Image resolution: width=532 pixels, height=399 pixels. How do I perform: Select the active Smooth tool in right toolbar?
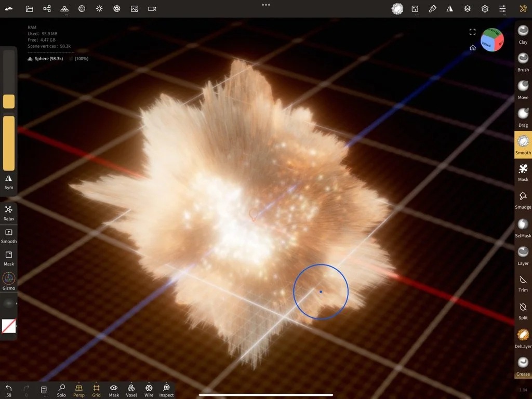point(523,145)
